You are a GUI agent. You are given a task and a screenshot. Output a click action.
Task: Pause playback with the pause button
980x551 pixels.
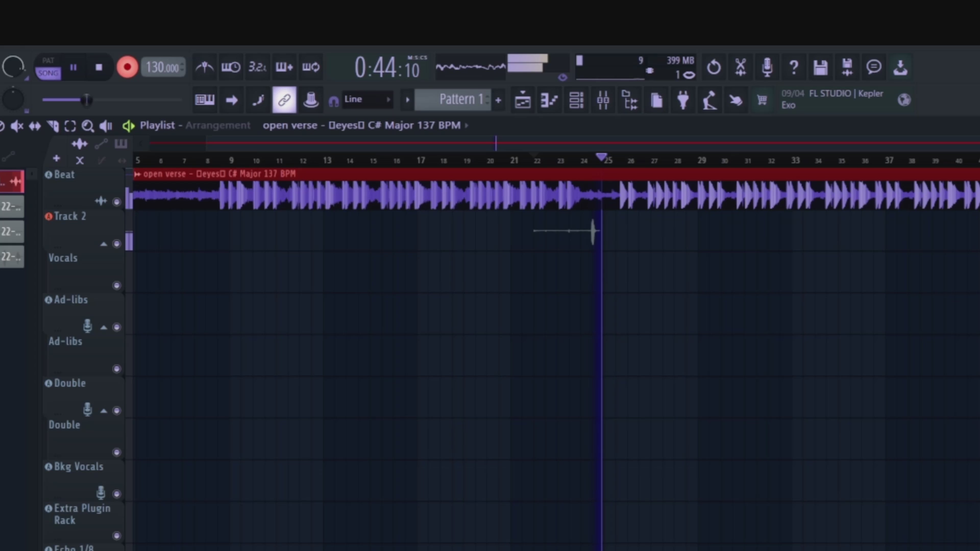(x=73, y=67)
